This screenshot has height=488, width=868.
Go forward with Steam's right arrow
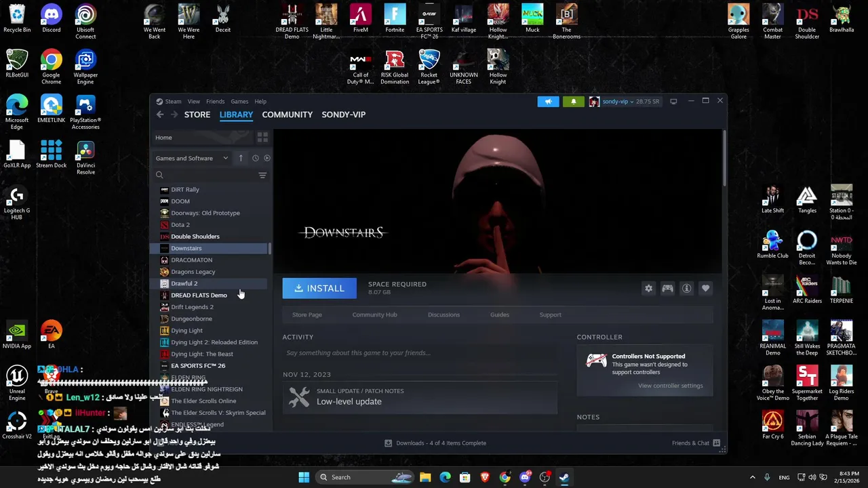174,115
